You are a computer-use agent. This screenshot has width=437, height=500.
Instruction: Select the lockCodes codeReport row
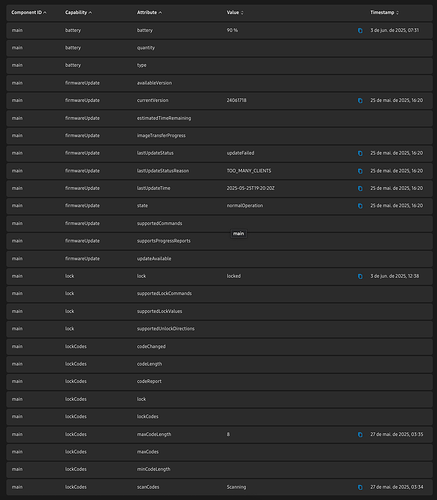(x=219, y=381)
